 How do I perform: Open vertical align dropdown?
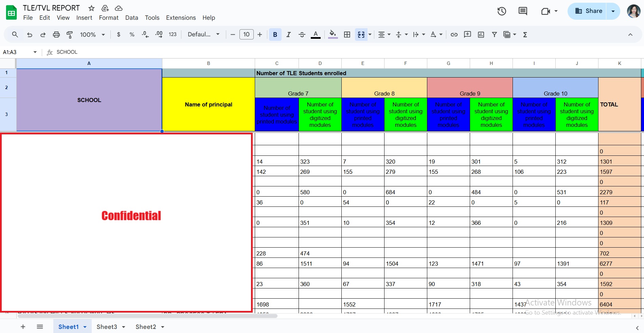coord(401,34)
